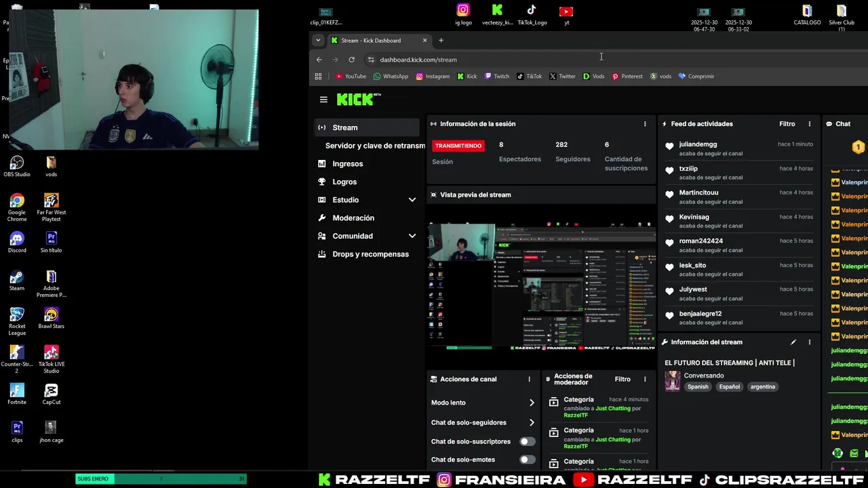868x488 pixels.
Task: Select the argentina stream tag
Action: (763, 387)
